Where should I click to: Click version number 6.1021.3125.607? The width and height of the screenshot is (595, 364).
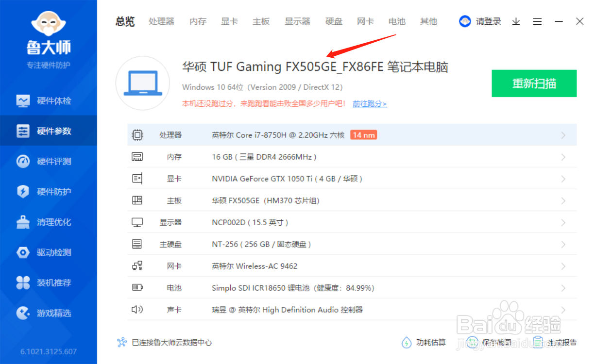click(x=49, y=352)
